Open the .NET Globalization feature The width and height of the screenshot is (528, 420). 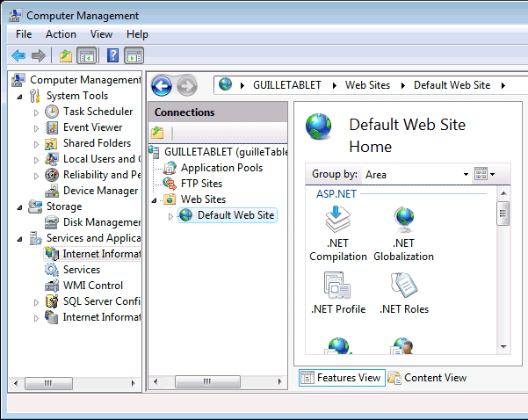(403, 233)
